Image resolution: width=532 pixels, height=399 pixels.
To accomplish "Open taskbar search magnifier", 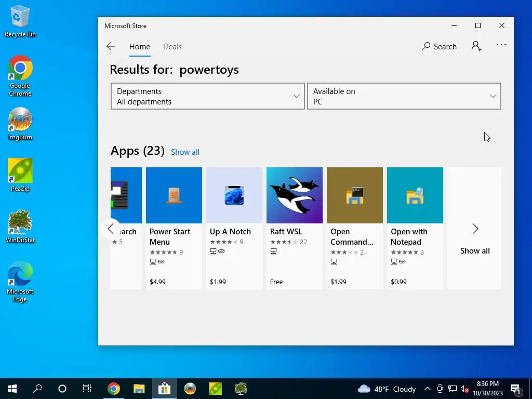I will pyautogui.click(x=37, y=389).
